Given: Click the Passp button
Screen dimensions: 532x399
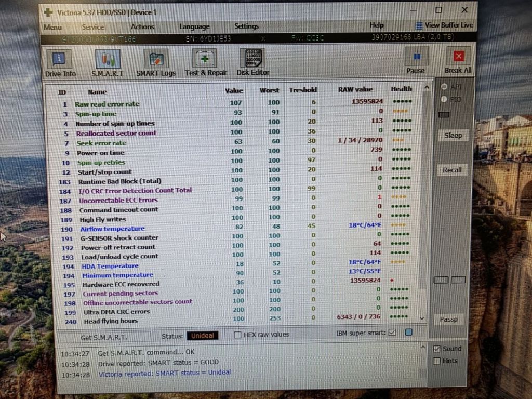Looking at the screenshot, I should coord(448,320).
